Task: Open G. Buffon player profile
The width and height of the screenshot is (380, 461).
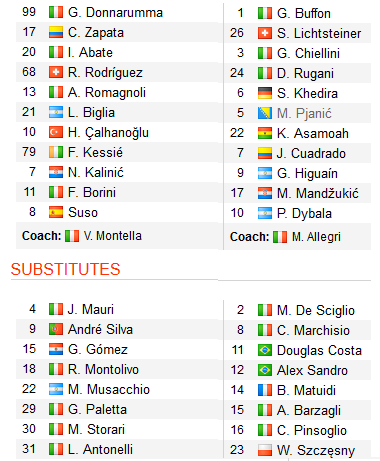Action: pyautogui.click(x=304, y=13)
